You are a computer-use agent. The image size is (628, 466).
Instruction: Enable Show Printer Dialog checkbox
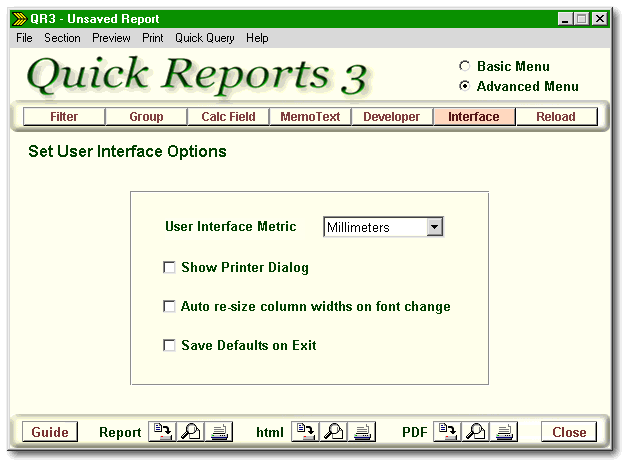169,267
